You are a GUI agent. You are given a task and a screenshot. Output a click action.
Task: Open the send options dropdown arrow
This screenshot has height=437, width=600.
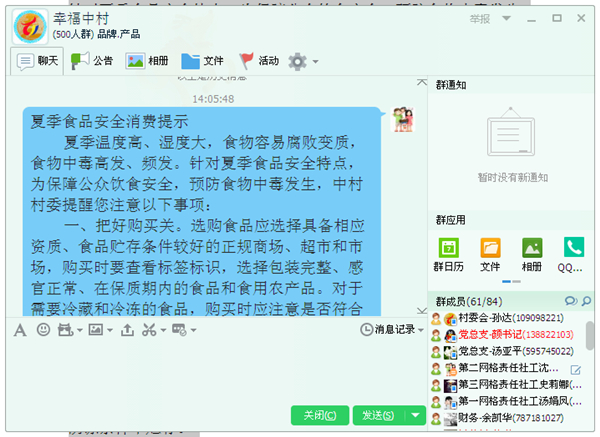(x=416, y=416)
